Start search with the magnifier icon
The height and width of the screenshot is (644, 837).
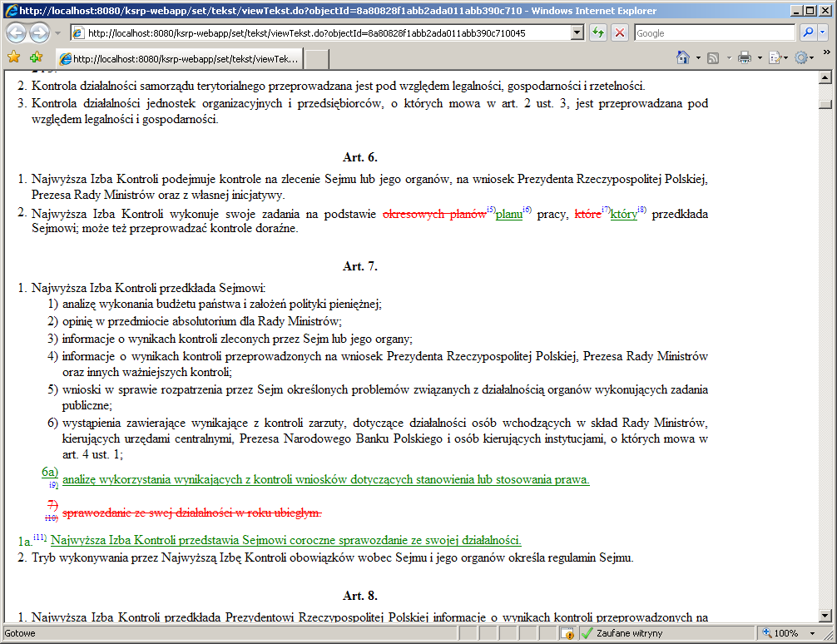[808, 33]
